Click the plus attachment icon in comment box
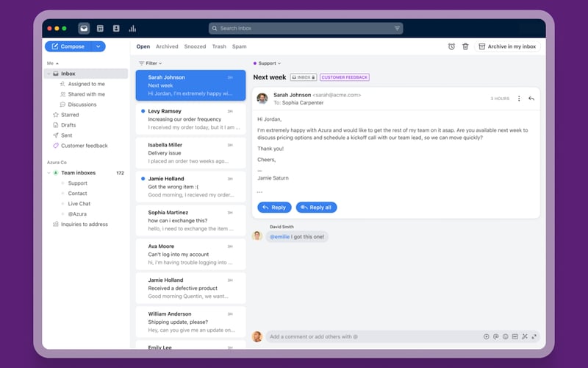 (487, 336)
